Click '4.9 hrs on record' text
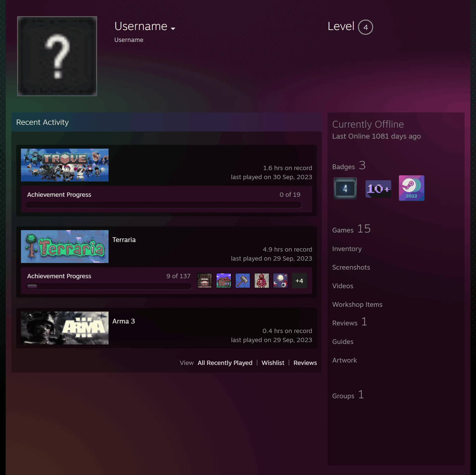This screenshot has width=476, height=475. (287, 249)
